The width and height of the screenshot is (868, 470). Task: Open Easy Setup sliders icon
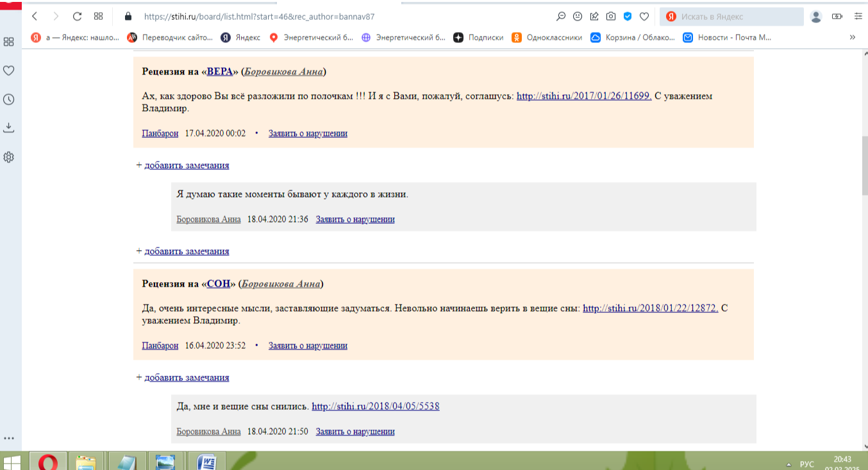click(858, 16)
